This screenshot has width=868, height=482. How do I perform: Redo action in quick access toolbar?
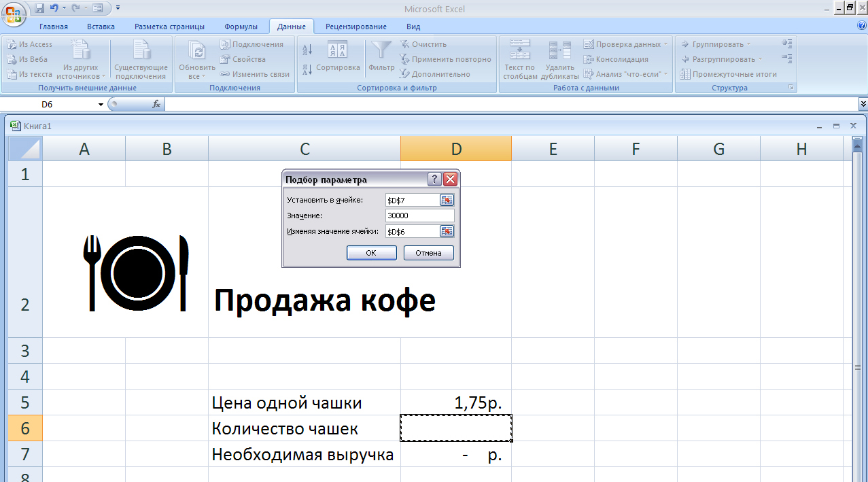(x=77, y=8)
